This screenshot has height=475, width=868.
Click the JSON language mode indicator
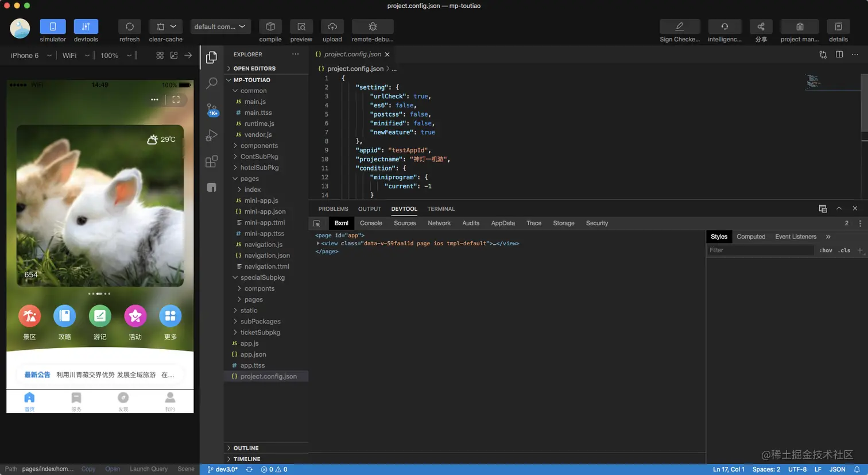[x=837, y=469]
